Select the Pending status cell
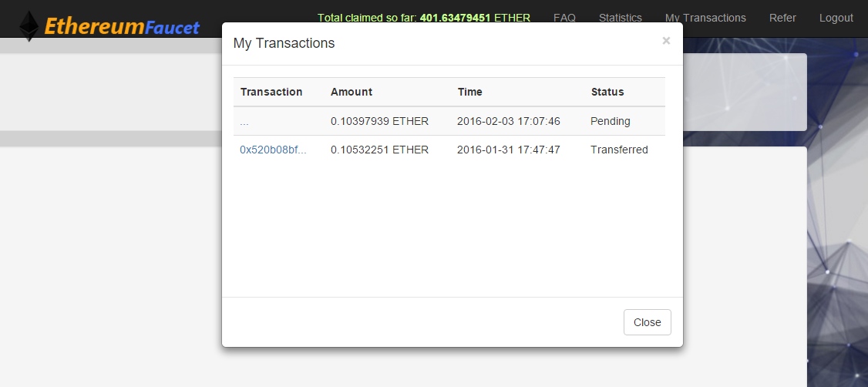 tap(610, 121)
